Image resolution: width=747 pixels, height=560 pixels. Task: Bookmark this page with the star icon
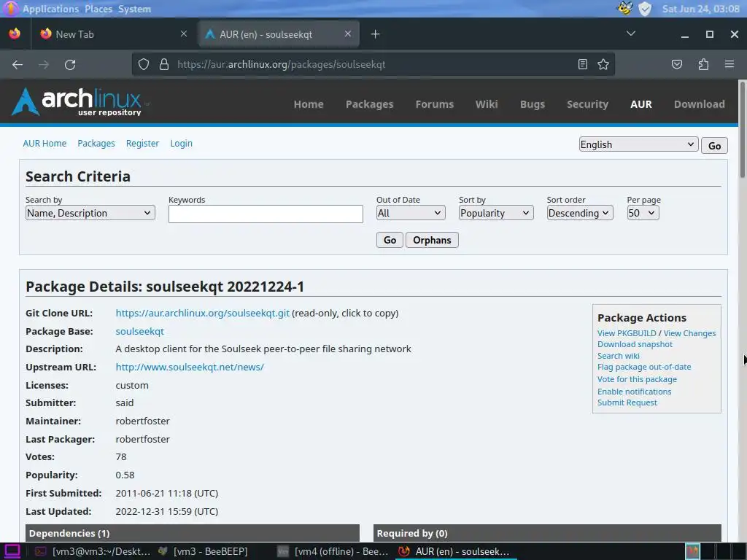click(603, 64)
